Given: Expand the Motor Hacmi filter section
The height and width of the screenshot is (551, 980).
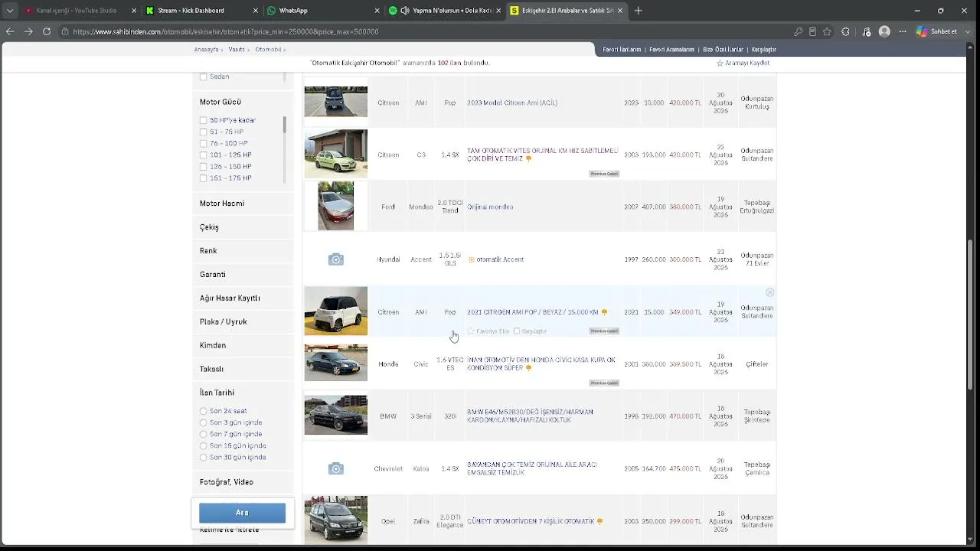Looking at the screenshot, I should (243, 204).
